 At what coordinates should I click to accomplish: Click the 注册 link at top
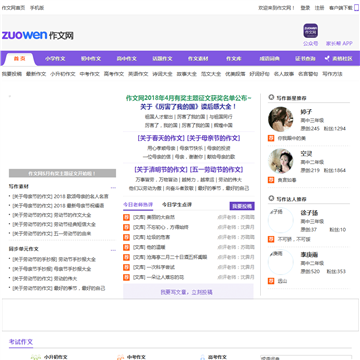(320, 8)
